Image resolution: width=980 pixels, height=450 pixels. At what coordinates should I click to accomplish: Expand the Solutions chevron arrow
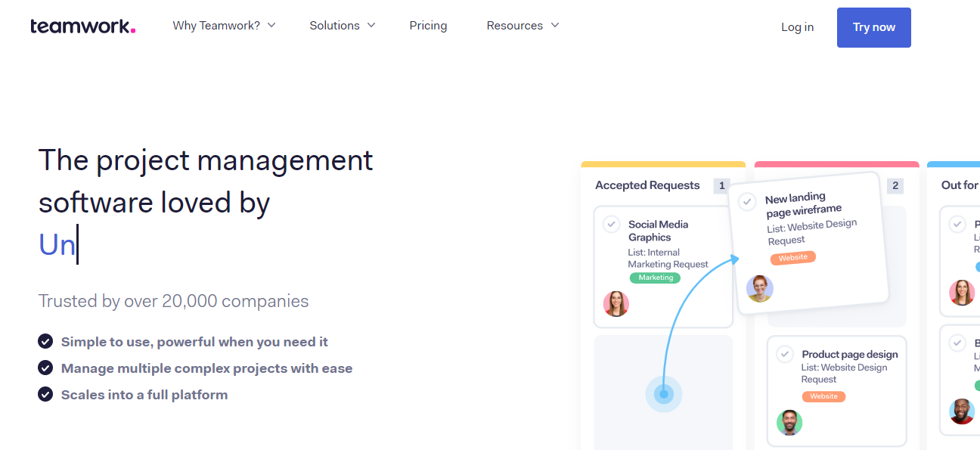coord(371,25)
